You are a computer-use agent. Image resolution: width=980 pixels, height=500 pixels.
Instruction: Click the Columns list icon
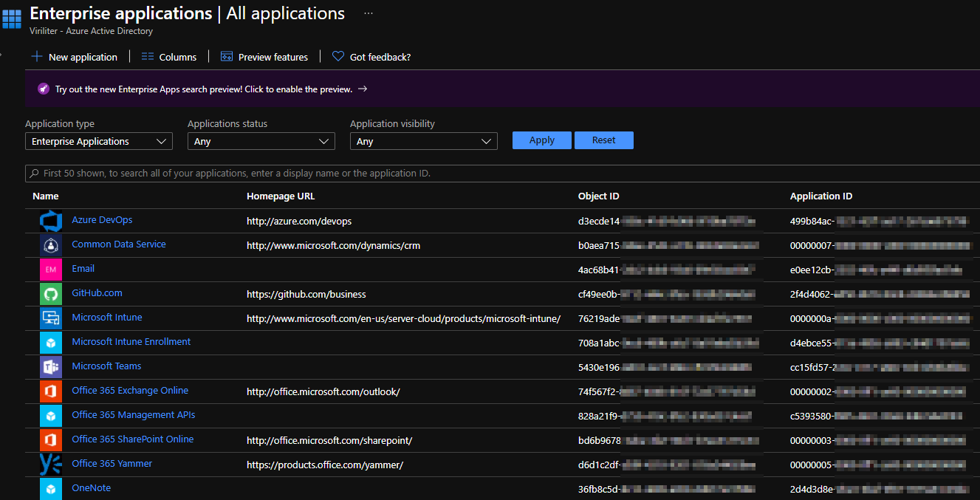(x=148, y=57)
